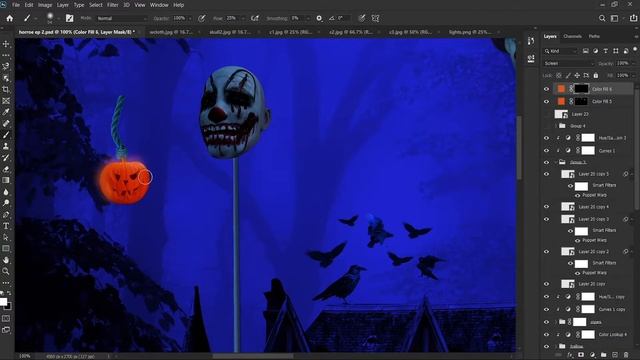Open the brush preset picker arrow
640x360 pixels.
click(59, 19)
